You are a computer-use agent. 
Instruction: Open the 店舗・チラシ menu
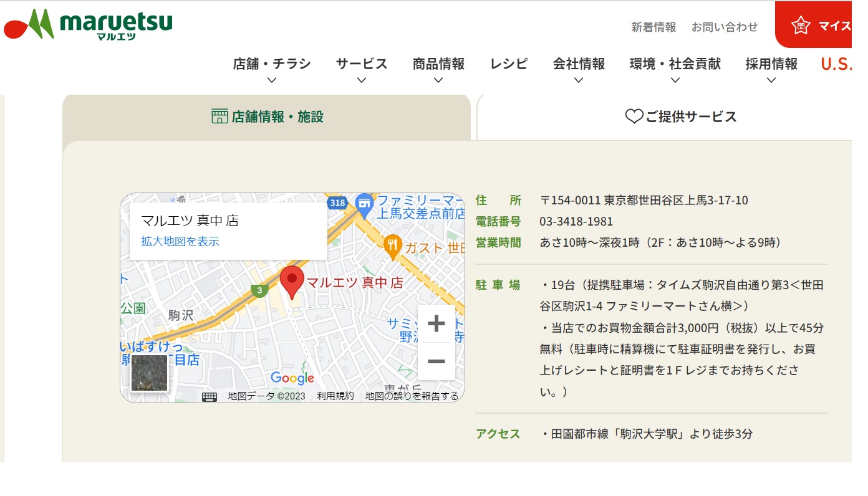[272, 64]
